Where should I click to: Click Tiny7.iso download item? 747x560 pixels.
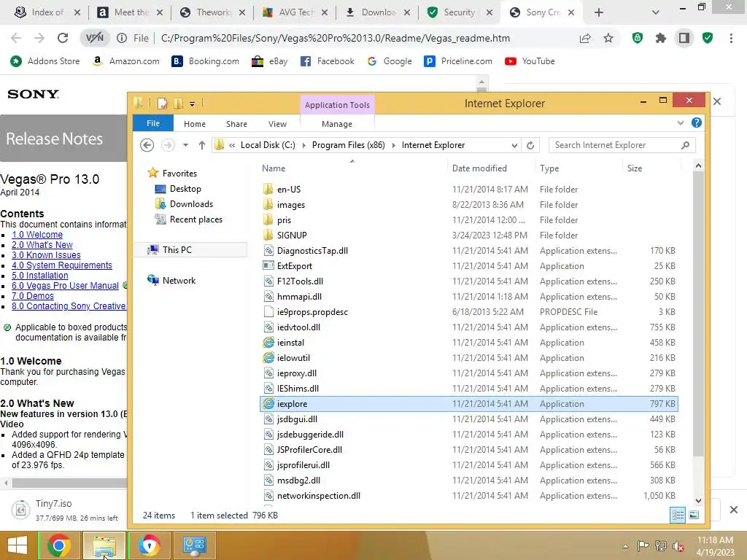tap(66, 510)
